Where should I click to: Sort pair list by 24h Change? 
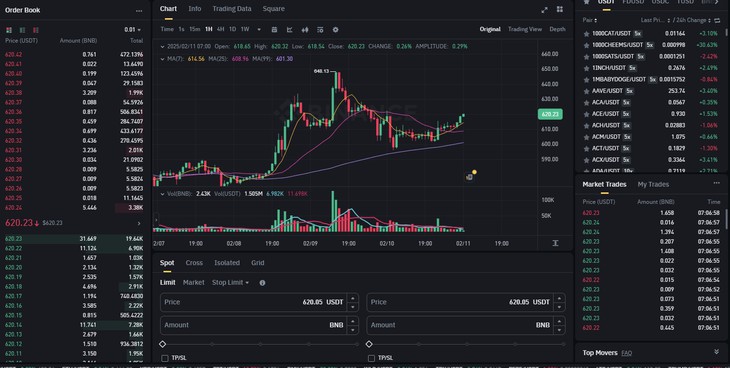pos(694,20)
